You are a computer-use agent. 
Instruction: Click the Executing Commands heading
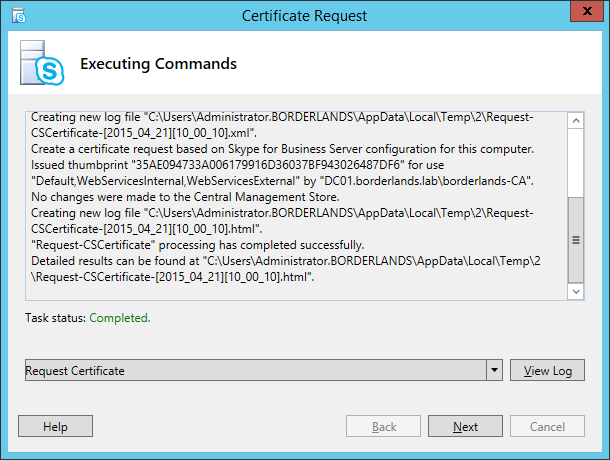tap(158, 64)
